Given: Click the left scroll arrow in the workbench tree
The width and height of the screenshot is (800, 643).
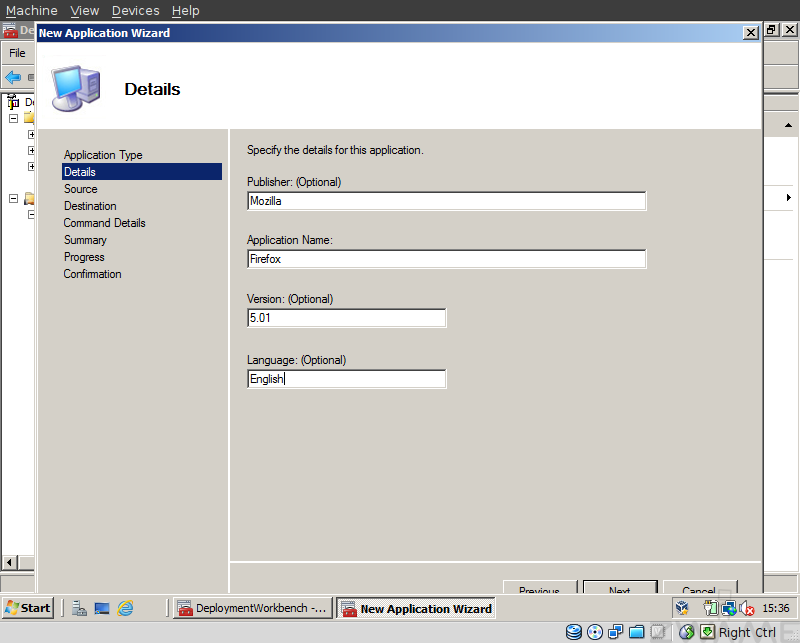Looking at the screenshot, I should pyautogui.click(x=9, y=562).
